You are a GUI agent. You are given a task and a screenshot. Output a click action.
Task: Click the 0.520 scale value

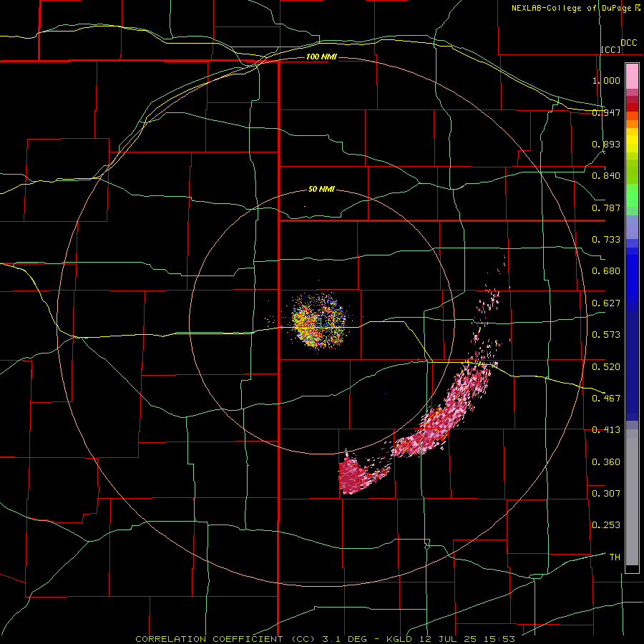(x=606, y=366)
